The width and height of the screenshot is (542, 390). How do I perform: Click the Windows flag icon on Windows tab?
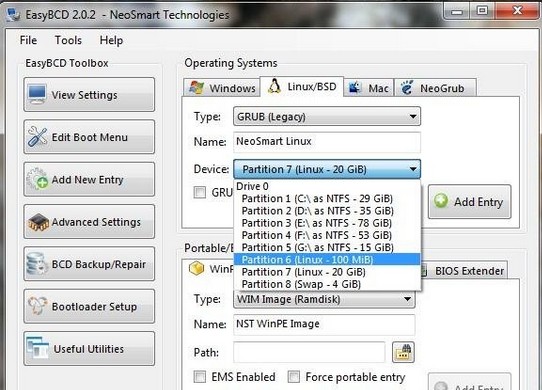(x=196, y=88)
